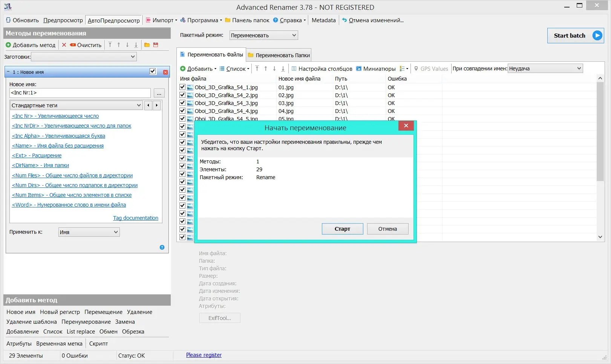Viewport: 611px width, 364px height.
Task: Uncheck Oboi_3D_Grafika_54_4.jpg file
Action: tap(182, 111)
